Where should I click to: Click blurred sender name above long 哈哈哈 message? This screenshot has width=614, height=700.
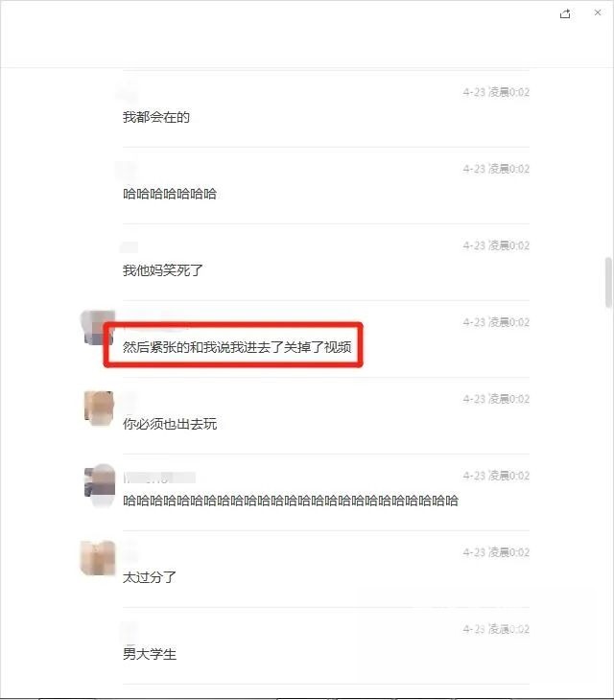pos(159,478)
